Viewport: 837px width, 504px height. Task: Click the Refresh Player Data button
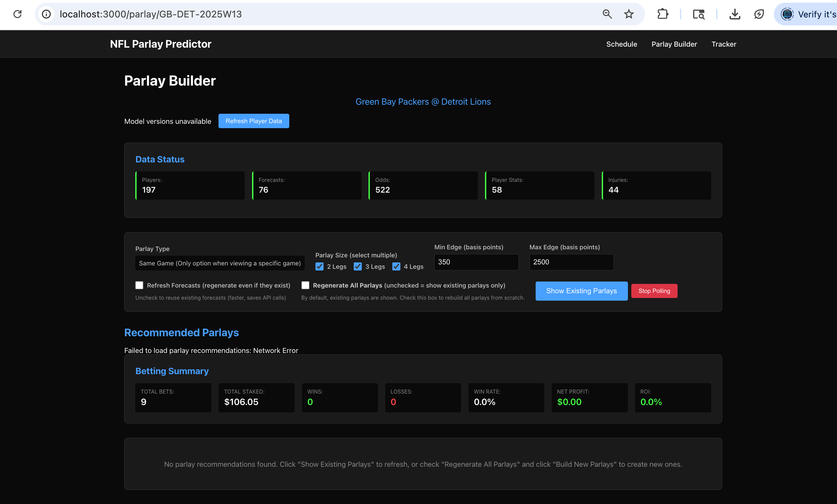(253, 121)
